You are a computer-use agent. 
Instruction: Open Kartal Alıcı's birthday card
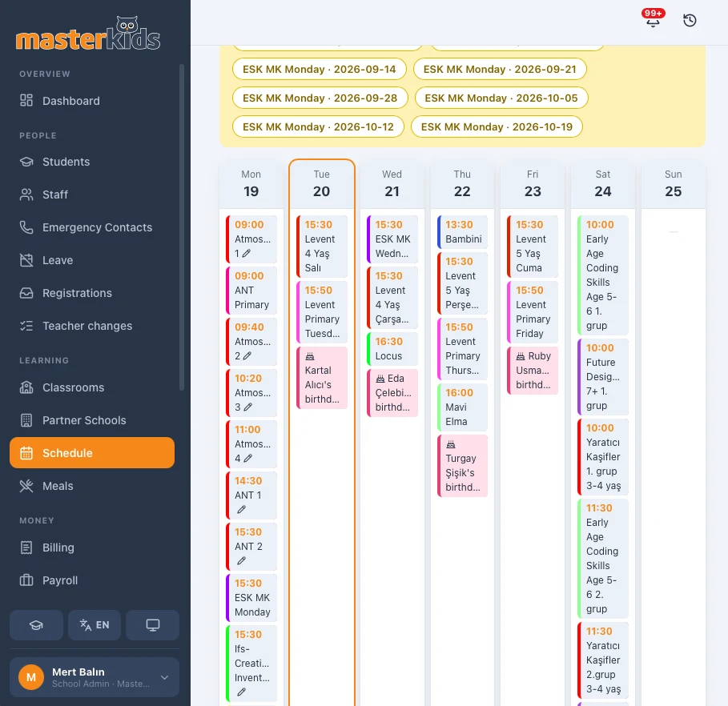pos(322,377)
